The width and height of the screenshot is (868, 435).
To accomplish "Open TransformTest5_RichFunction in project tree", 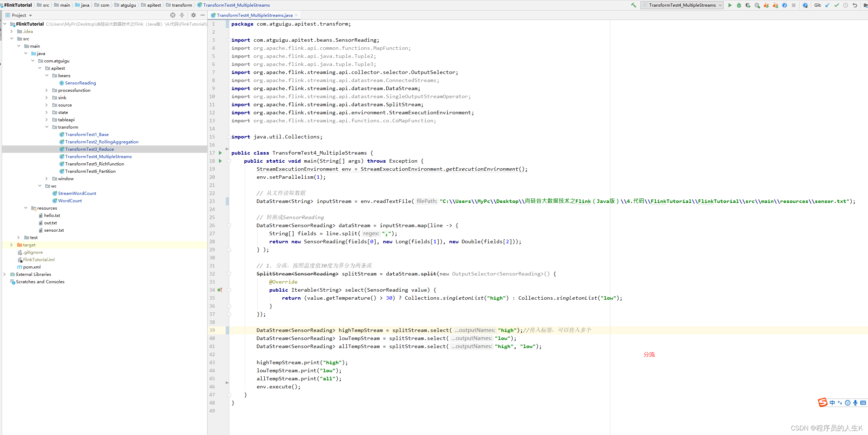I will (94, 164).
